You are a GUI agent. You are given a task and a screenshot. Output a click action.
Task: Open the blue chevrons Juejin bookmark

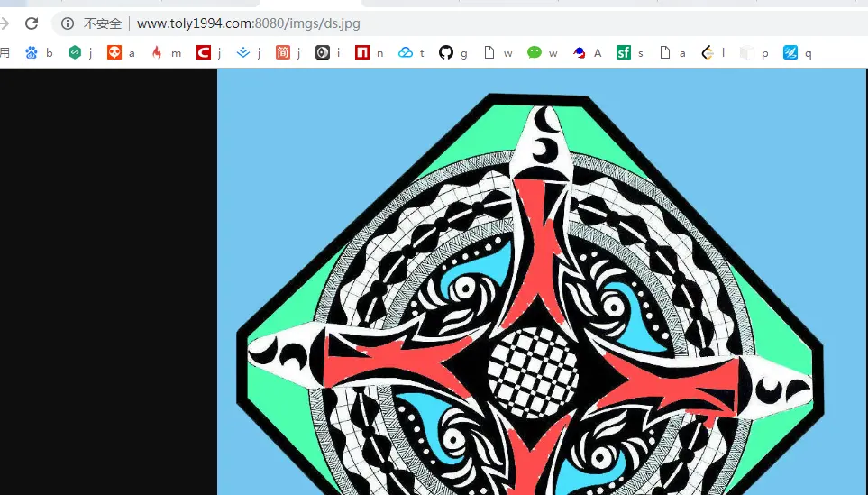tap(249, 52)
